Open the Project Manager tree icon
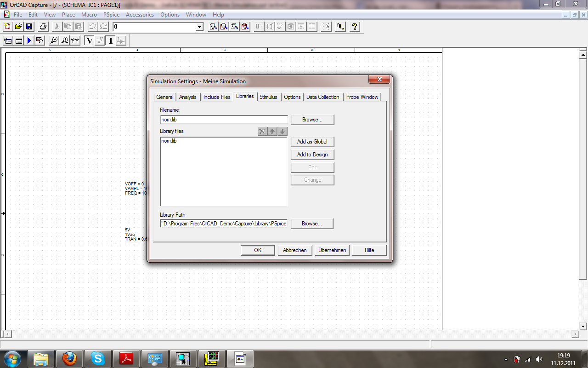The height and width of the screenshot is (368, 588). 340,27
